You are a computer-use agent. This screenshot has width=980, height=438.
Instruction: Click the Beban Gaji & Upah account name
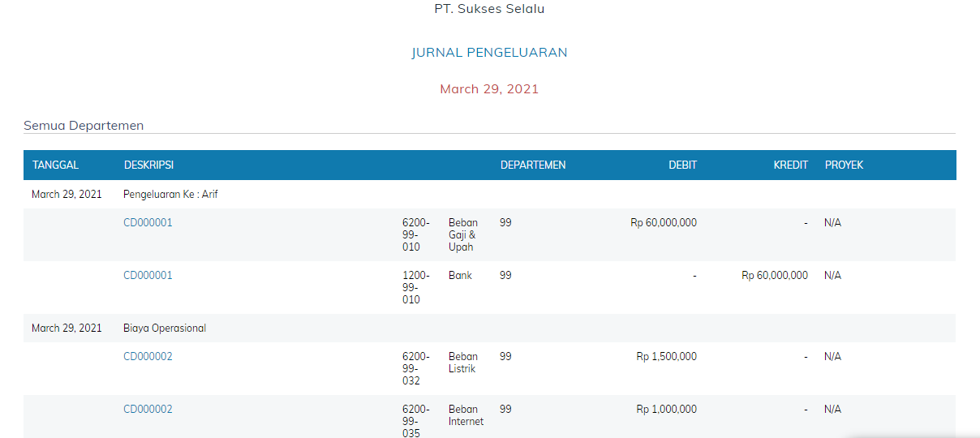pyautogui.click(x=463, y=235)
